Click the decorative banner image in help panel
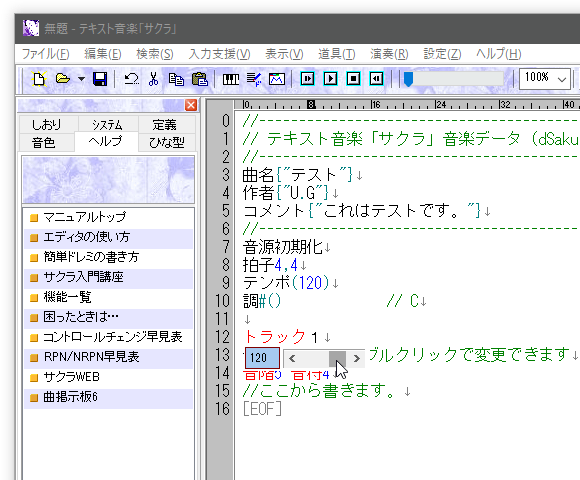The height and width of the screenshot is (480, 580). point(108,180)
